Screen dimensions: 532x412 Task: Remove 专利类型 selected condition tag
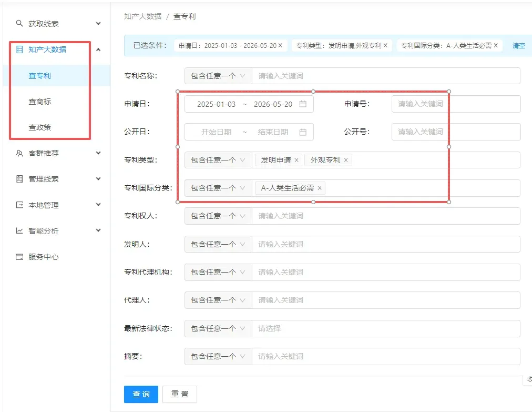pos(385,45)
